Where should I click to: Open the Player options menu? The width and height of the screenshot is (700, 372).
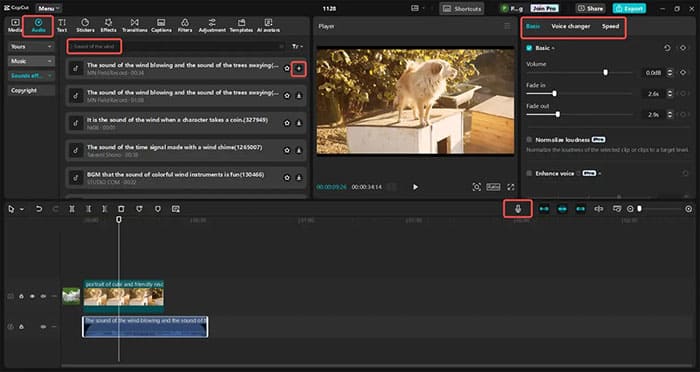pyautogui.click(x=507, y=26)
